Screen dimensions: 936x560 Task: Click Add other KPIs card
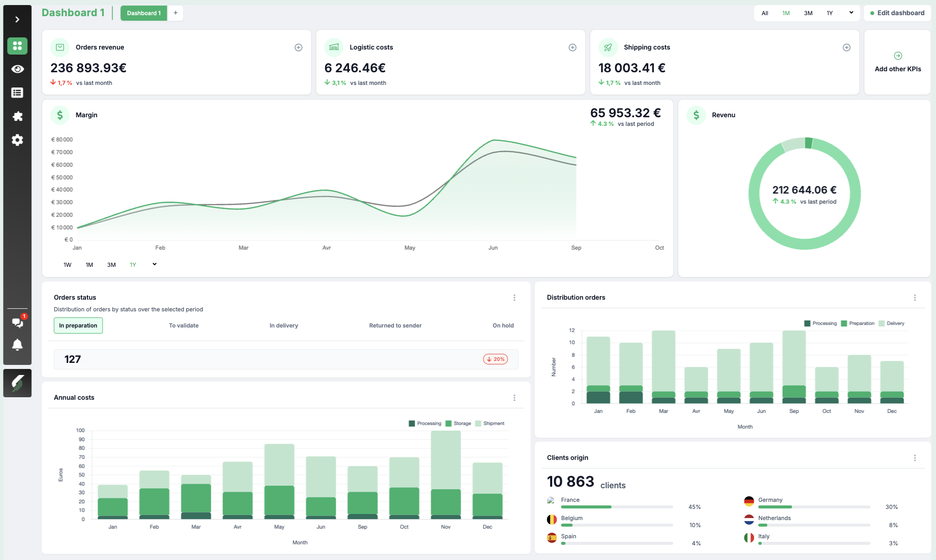pyautogui.click(x=898, y=62)
